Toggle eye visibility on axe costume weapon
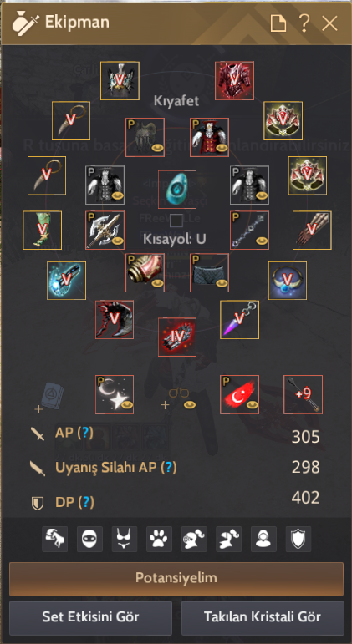 119,241
